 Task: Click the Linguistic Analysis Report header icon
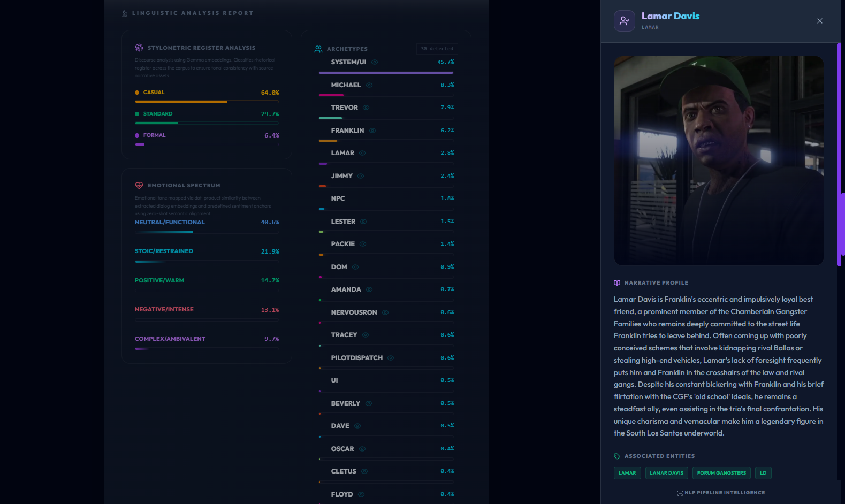click(125, 13)
